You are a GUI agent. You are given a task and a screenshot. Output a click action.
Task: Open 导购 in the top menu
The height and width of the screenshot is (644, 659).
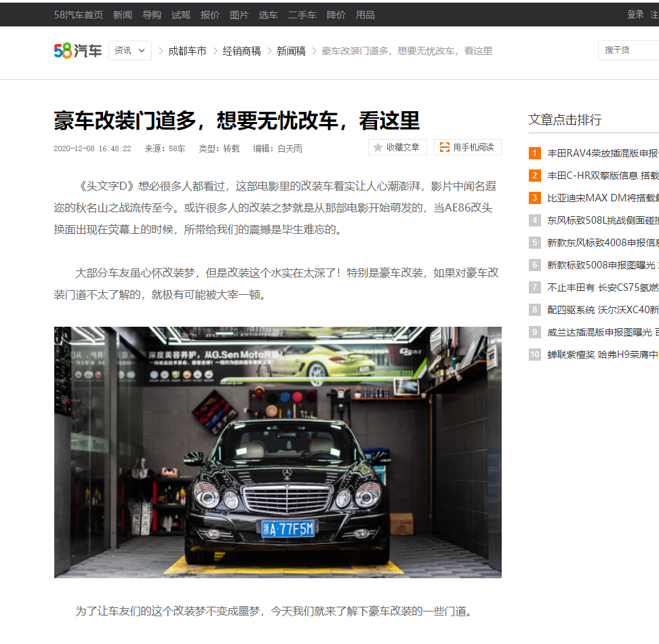(152, 15)
